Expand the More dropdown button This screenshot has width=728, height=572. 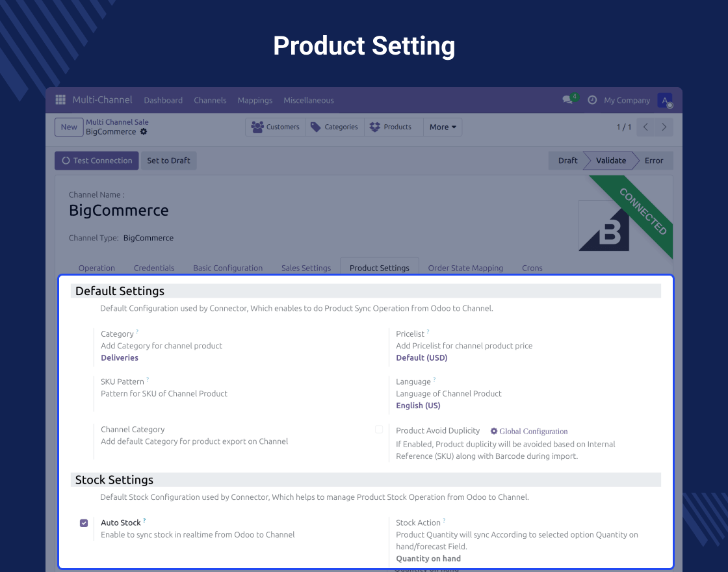(443, 127)
